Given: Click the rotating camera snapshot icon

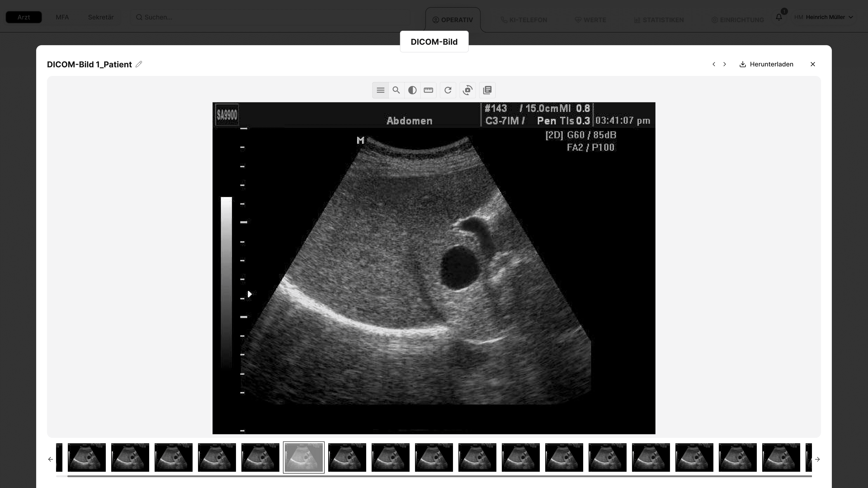Looking at the screenshot, I should (x=467, y=90).
